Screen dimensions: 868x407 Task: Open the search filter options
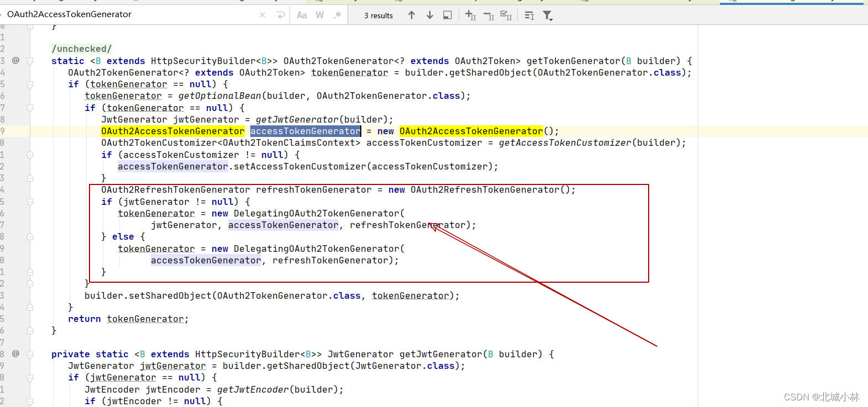tap(548, 15)
